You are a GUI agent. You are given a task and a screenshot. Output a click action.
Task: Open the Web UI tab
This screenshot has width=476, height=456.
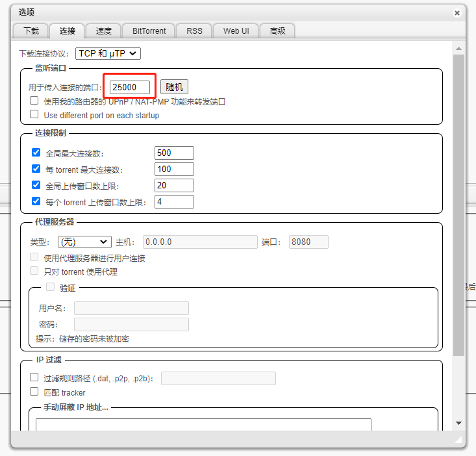point(236,31)
